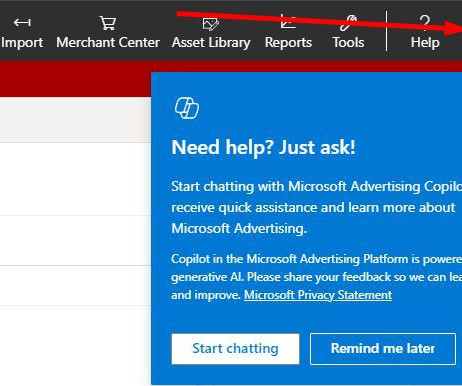Select the Asset Library picture icon

pyautogui.click(x=211, y=24)
